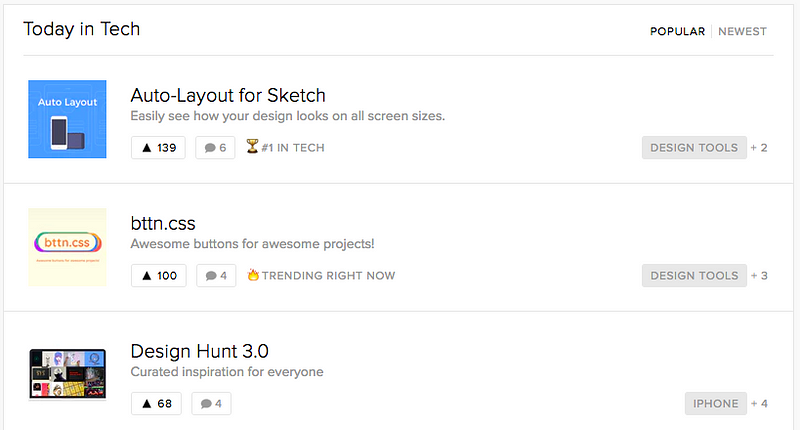Click the #1 IN TECH label
The image size is (800, 430).
(293, 148)
